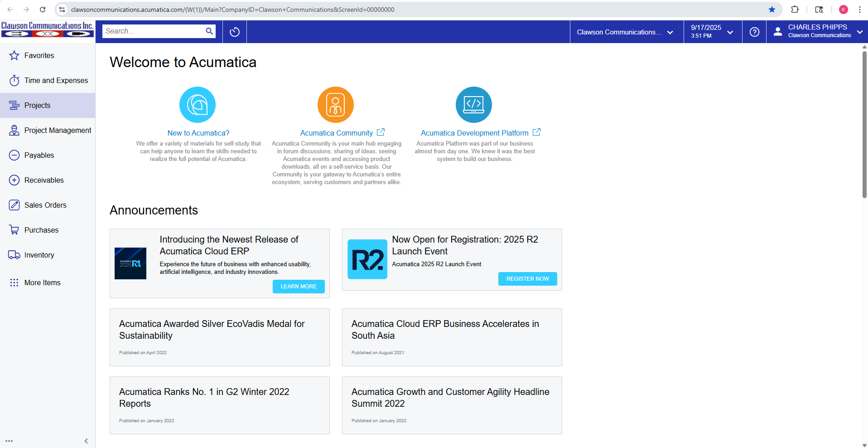Expand the Clawson Communications company dropdown
868x448 pixels.
(625, 32)
